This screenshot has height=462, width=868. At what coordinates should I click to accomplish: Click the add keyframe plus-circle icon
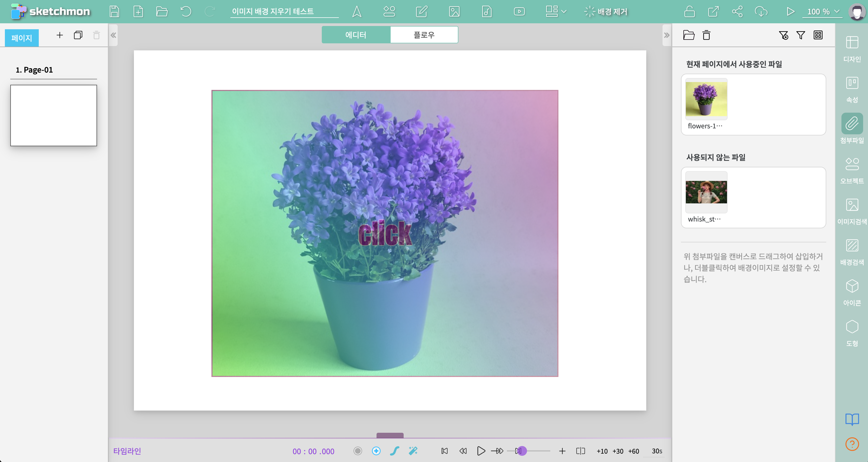coord(376,451)
